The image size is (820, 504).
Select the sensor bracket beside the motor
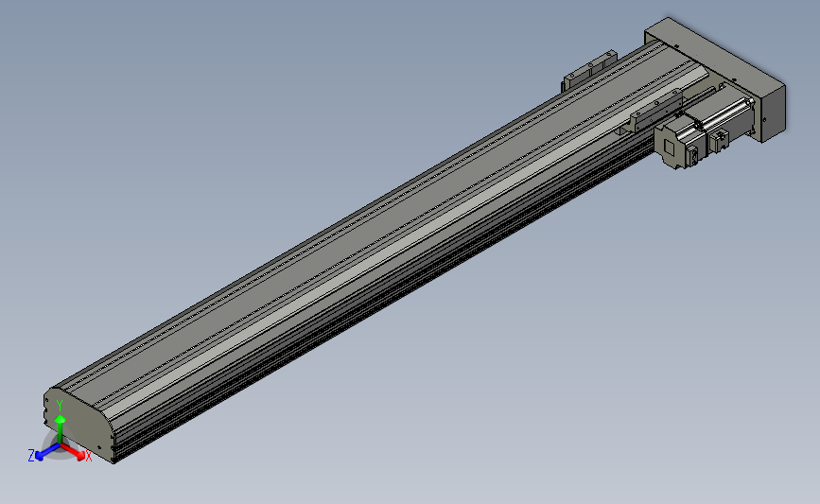pos(656,111)
